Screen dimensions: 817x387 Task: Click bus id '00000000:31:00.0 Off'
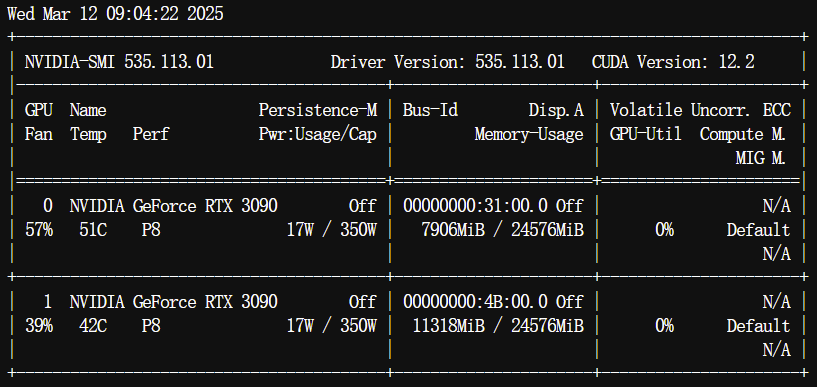[493, 206]
